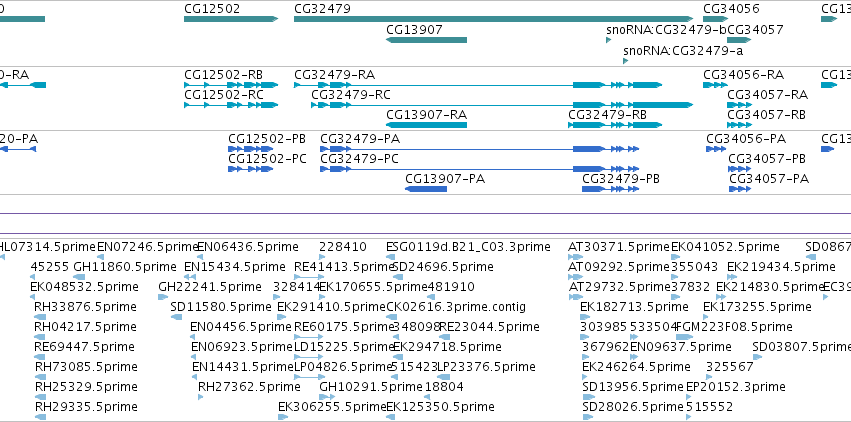Click EST EN06923.5prime label
The image size is (851, 422).
click(242, 347)
